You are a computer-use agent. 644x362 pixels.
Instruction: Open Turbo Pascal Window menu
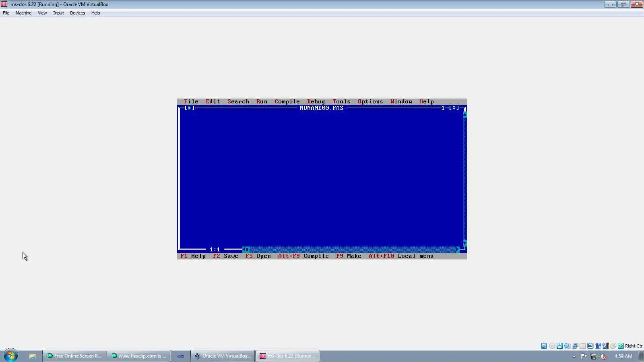click(401, 101)
